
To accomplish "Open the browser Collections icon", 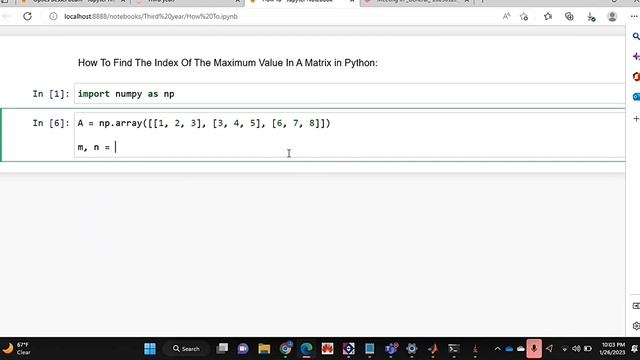I will 569,16.
